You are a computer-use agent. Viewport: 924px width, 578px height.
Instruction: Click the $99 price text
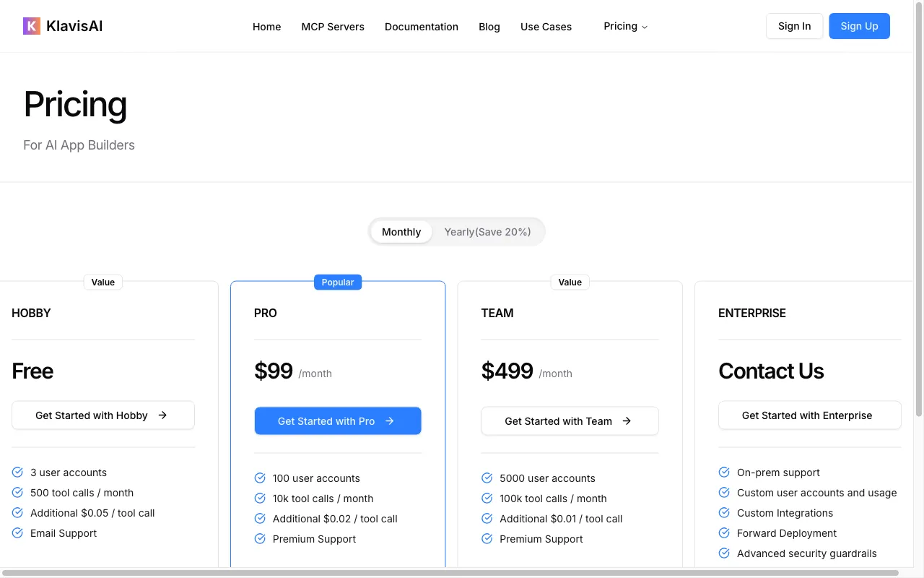tap(274, 371)
